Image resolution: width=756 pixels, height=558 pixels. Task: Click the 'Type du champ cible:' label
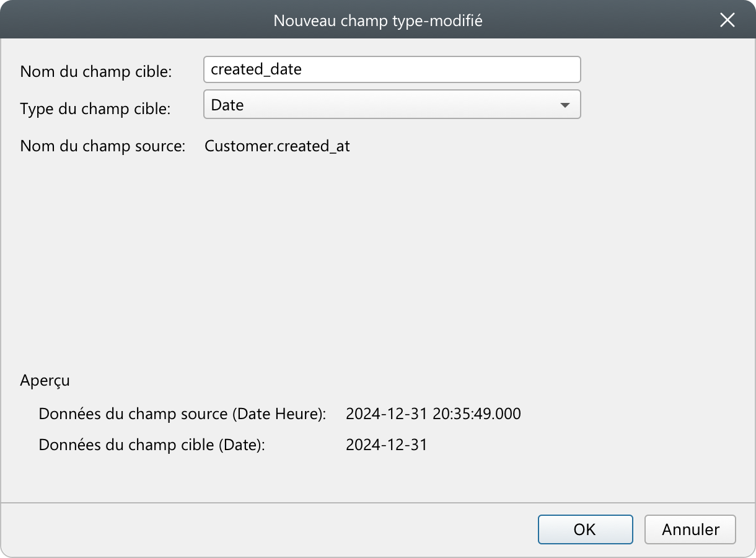(95, 108)
